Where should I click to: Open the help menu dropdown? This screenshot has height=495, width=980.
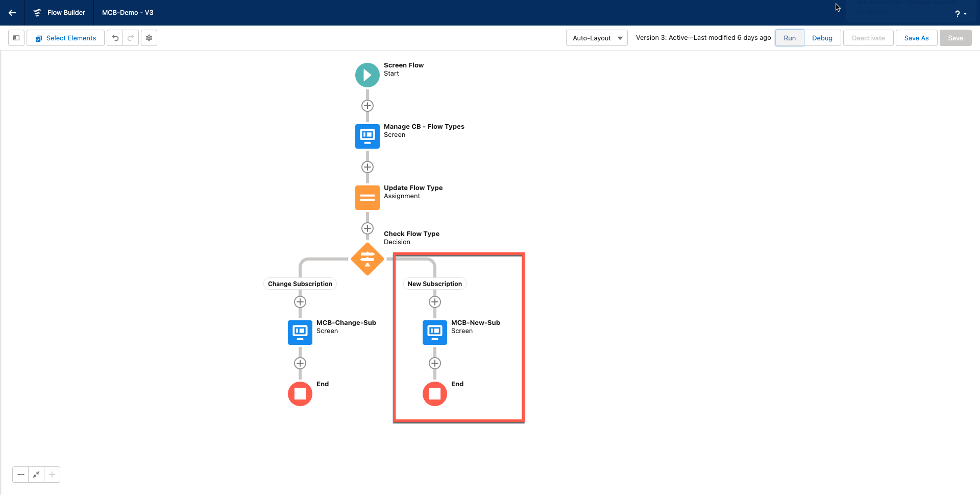pyautogui.click(x=960, y=14)
